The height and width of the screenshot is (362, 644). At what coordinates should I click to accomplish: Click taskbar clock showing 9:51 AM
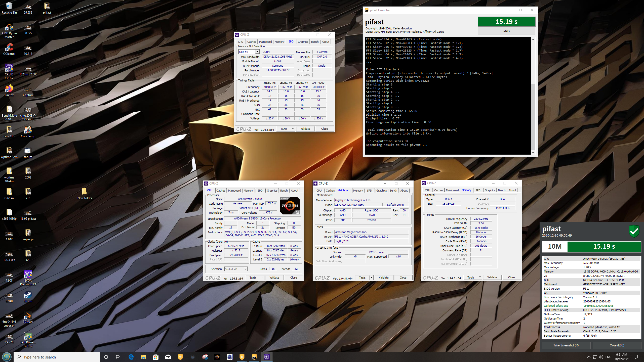coord(622,357)
